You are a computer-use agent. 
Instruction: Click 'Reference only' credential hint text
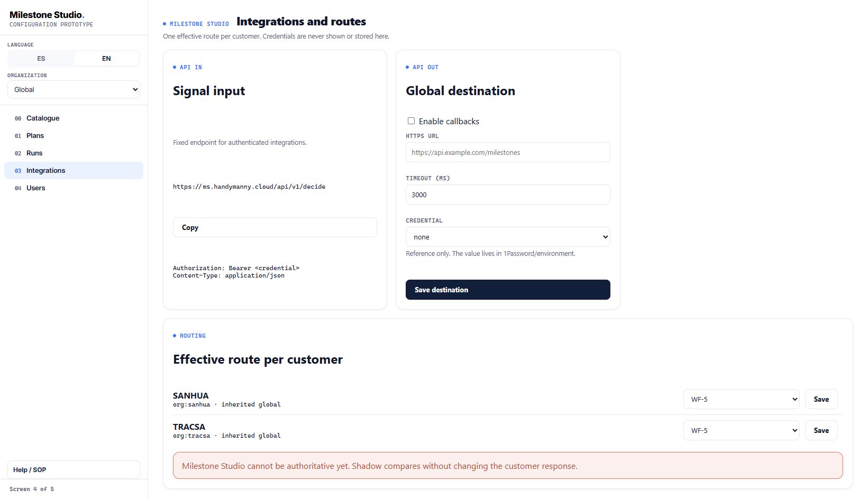point(490,254)
